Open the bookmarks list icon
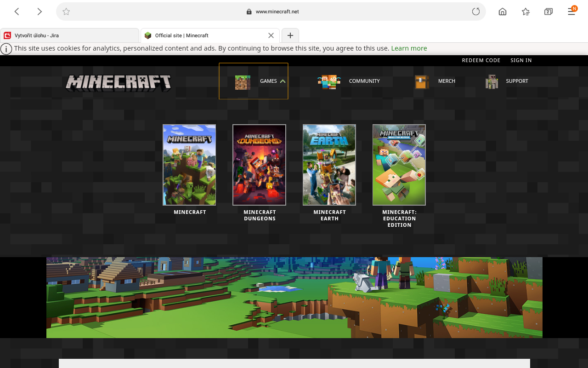 click(x=526, y=11)
